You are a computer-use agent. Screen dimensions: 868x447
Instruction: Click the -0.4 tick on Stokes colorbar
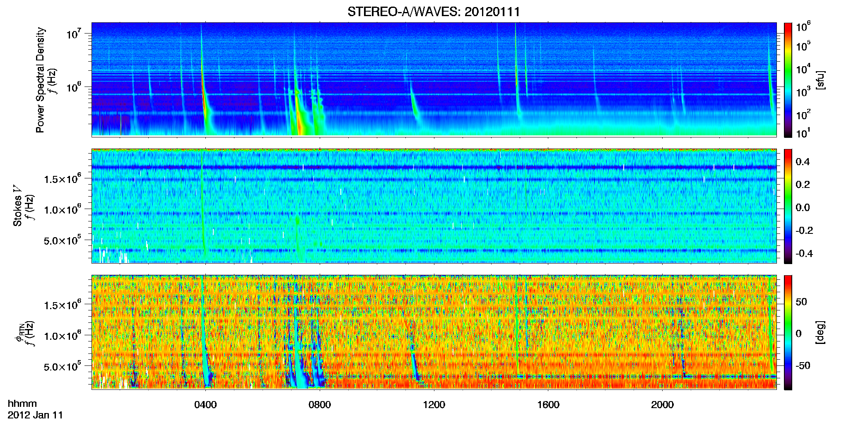[x=804, y=253]
